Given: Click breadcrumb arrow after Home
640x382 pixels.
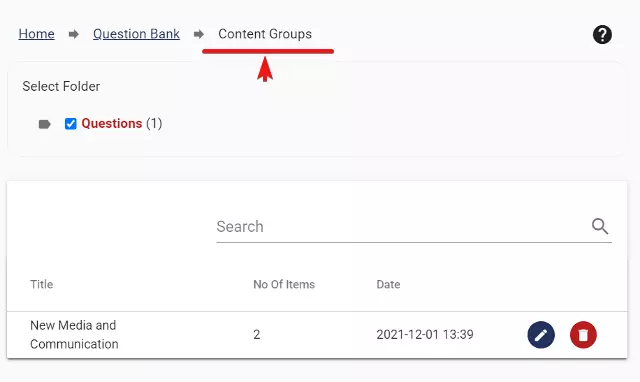Looking at the screenshot, I should point(73,34).
